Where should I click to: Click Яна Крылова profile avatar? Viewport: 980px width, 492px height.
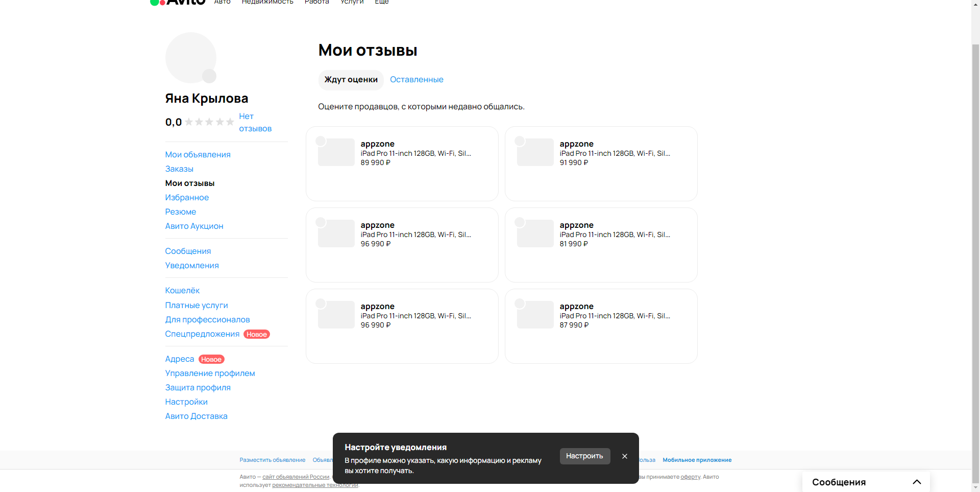click(191, 58)
